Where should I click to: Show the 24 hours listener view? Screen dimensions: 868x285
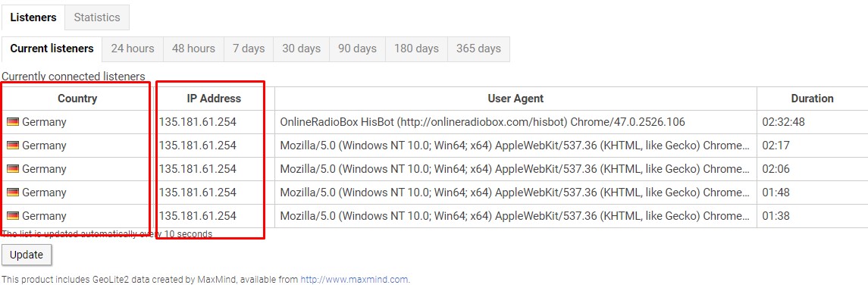pyautogui.click(x=133, y=49)
